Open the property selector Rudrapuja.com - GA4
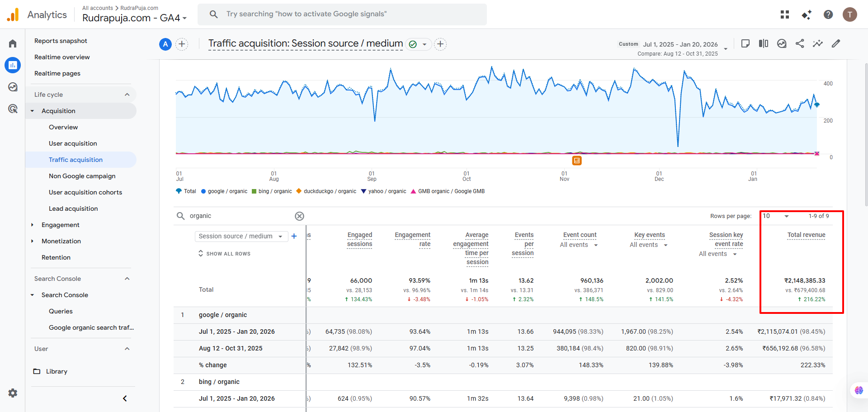Image resolution: width=868 pixels, height=412 pixels. [134, 18]
